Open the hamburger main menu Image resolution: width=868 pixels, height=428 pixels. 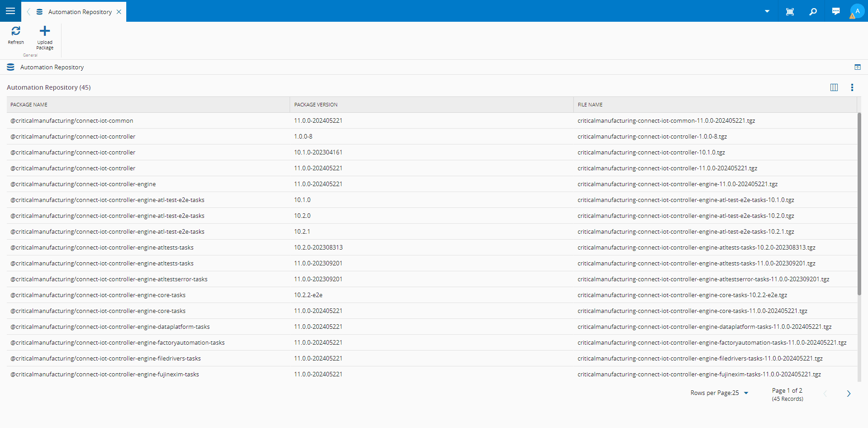point(10,11)
